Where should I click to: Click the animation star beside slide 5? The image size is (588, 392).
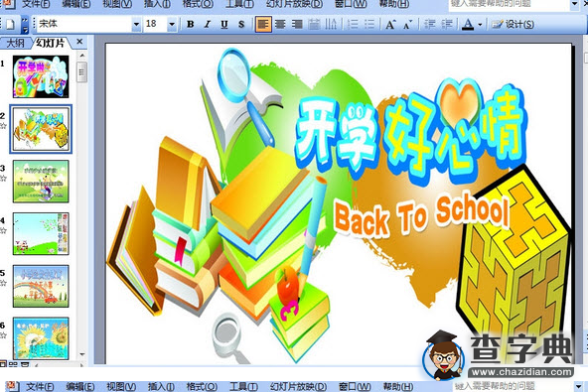[3, 283]
